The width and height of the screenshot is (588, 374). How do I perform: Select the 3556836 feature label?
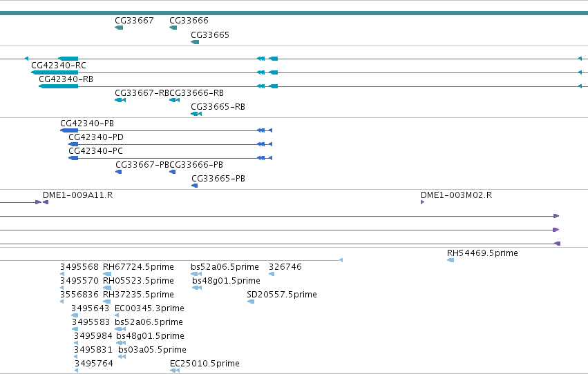tap(79, 295)
